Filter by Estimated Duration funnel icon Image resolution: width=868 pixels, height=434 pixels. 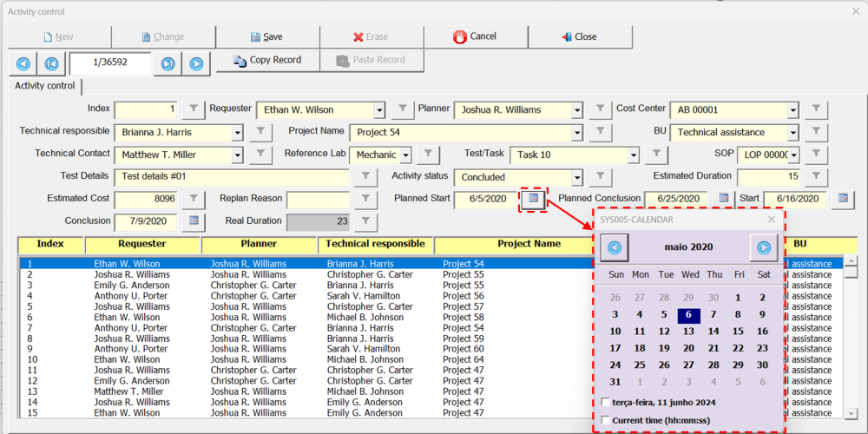pyautogui.click(x=817, y=177)
